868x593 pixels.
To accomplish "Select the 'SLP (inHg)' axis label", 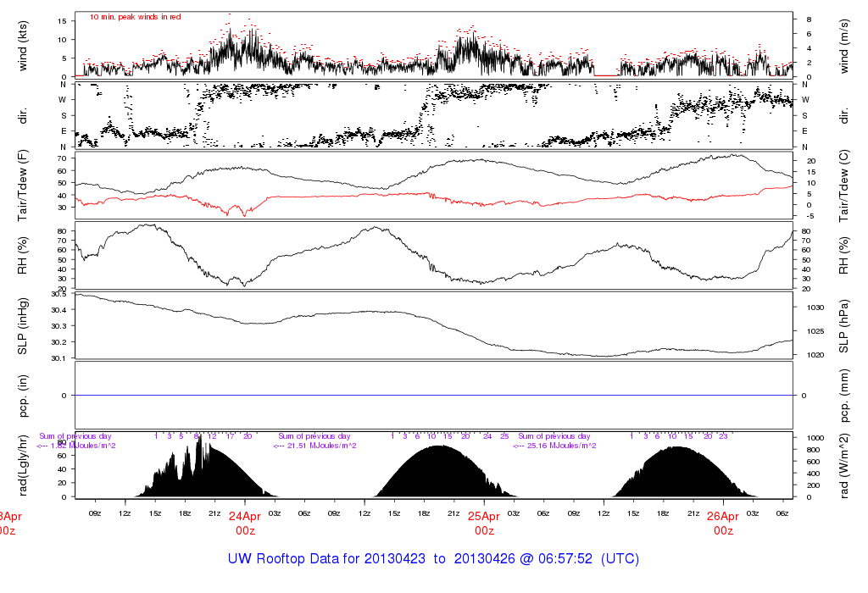I will tap(22, 326).
